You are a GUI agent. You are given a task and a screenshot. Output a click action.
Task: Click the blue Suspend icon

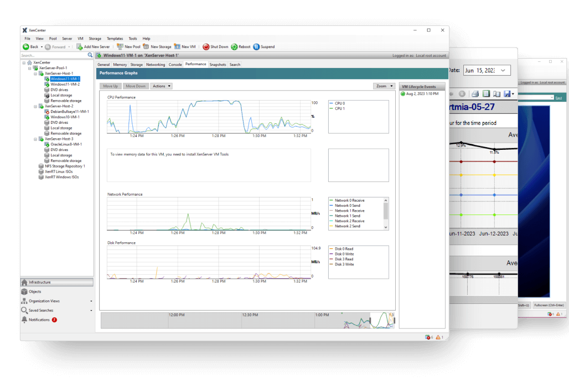click(256, 47)
